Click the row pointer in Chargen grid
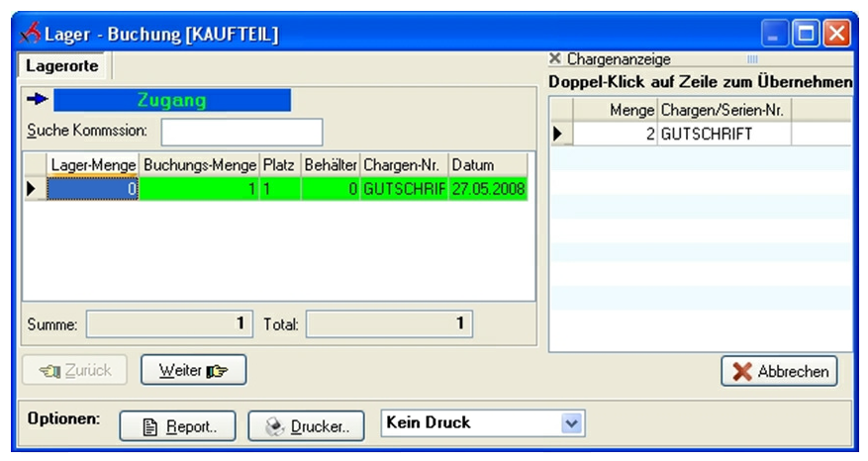Viewport: 868px width, 461px height. pos(560,134)
